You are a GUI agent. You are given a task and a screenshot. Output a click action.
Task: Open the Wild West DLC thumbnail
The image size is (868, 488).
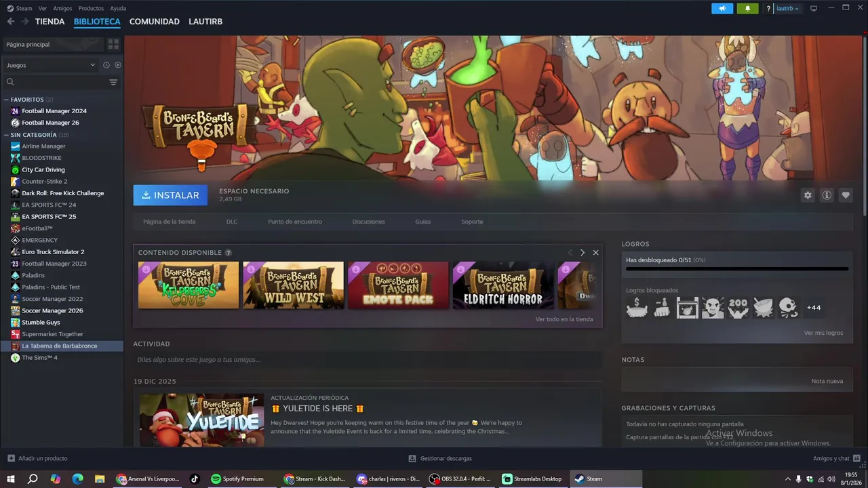point(294,285)
